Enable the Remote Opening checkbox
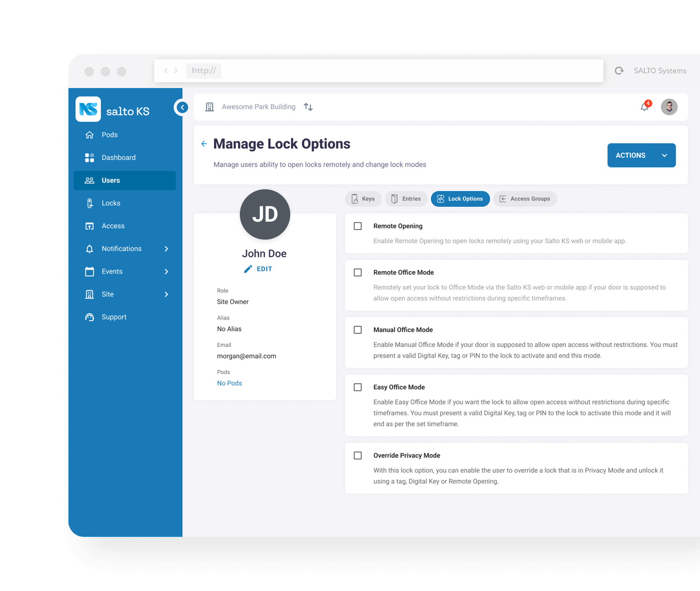The image size is (700, 591). coord(358,226)
